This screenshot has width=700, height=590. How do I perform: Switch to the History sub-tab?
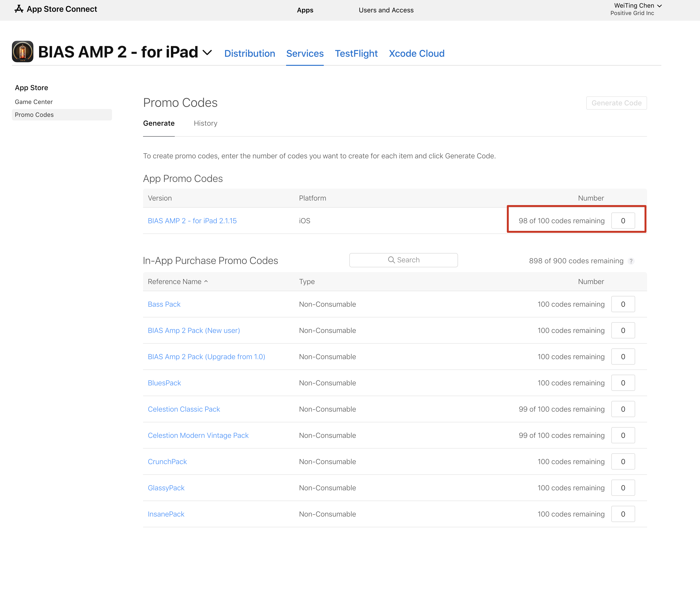pos(206,123)
